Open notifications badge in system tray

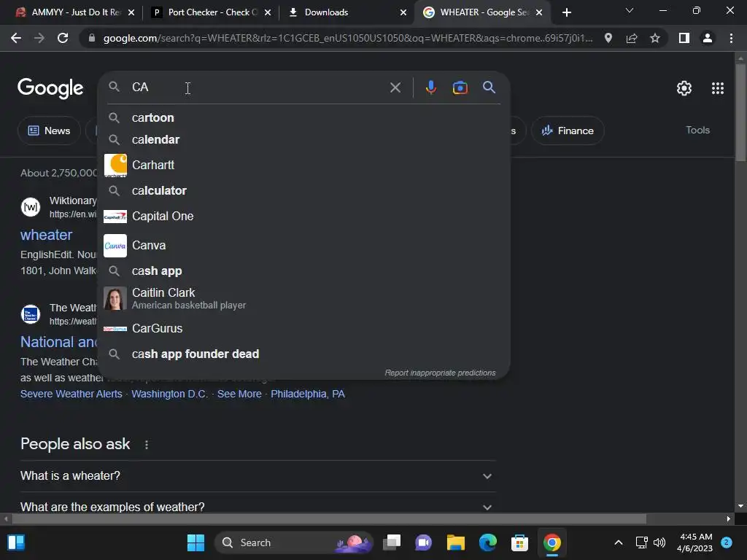(x=727, y=542)
